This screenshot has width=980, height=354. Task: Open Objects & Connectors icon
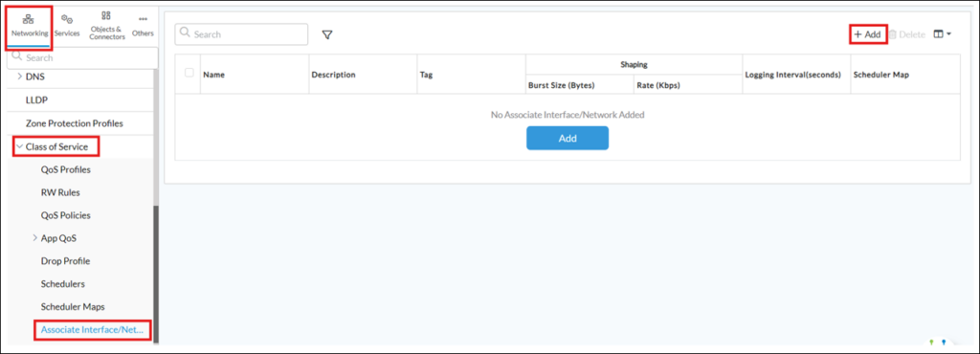click(x=107, y=15)
